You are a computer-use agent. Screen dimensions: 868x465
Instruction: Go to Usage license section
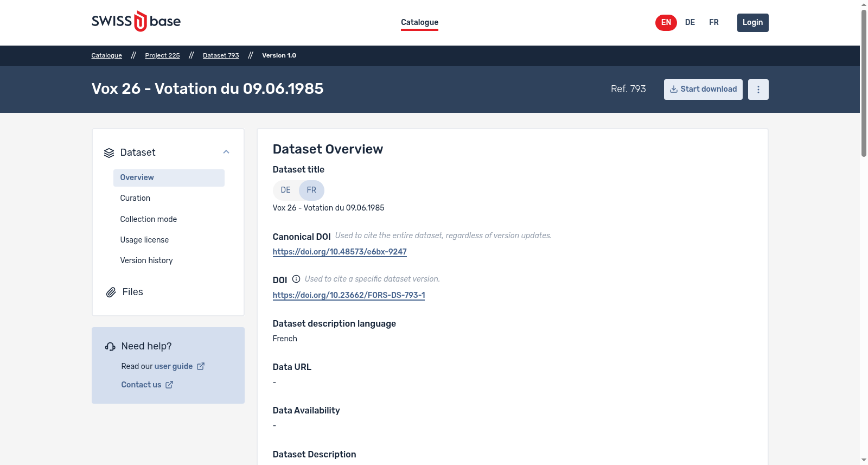pos(144,240)
